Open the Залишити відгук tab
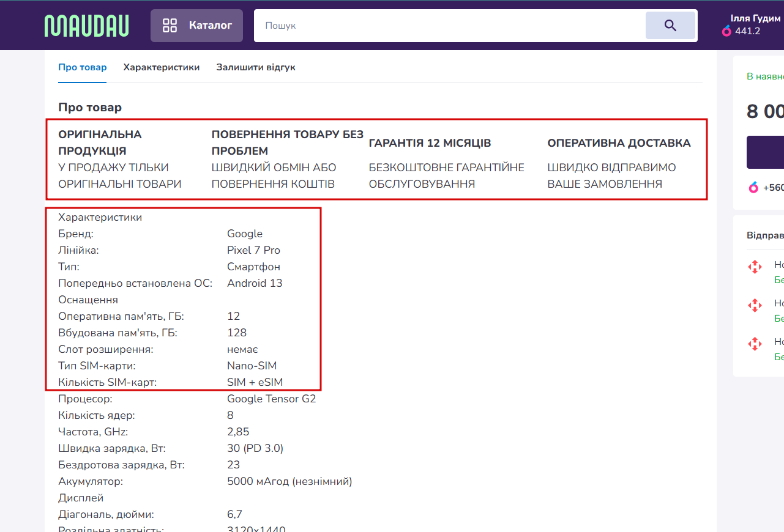Viewport: 784px width, 532px height. [x=256, y=67]
